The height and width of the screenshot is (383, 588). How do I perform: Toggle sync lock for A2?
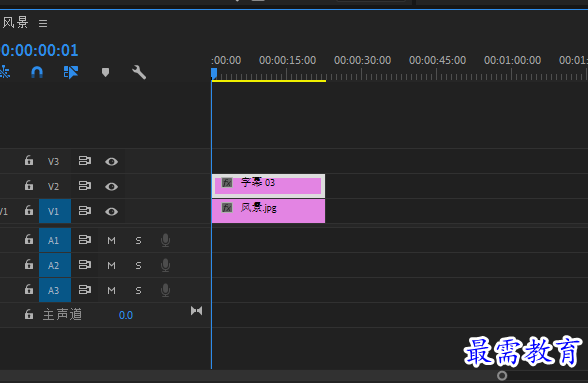(x=85, y=264)
